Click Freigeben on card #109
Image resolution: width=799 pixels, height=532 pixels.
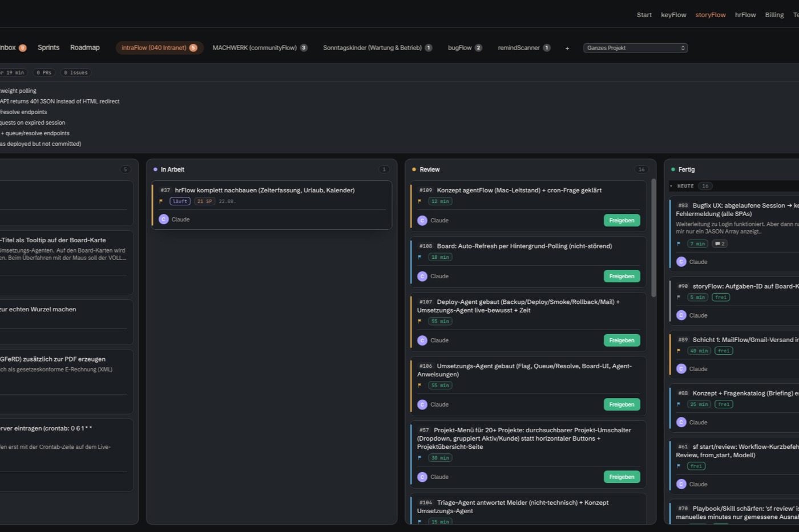622,220
